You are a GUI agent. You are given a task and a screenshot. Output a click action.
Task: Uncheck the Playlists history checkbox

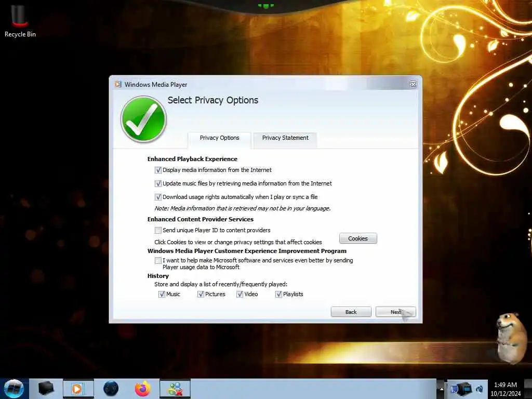(278, 294)
